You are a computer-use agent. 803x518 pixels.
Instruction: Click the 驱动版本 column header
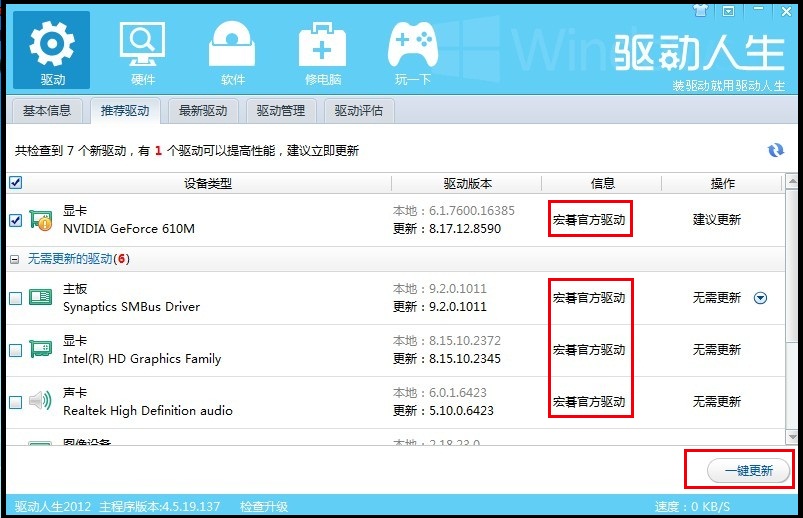coord(468,183)
